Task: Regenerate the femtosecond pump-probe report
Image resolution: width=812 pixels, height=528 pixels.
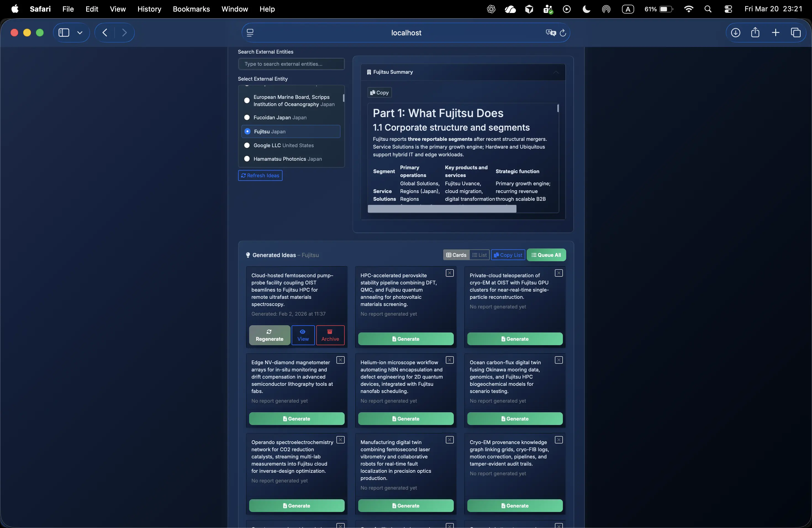Action: pyautogui.click(x=270, y=335)
